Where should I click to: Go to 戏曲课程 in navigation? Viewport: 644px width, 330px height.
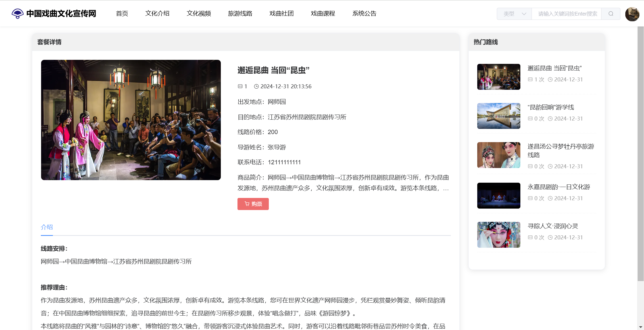pyautogui.click(x=323, y=14)
